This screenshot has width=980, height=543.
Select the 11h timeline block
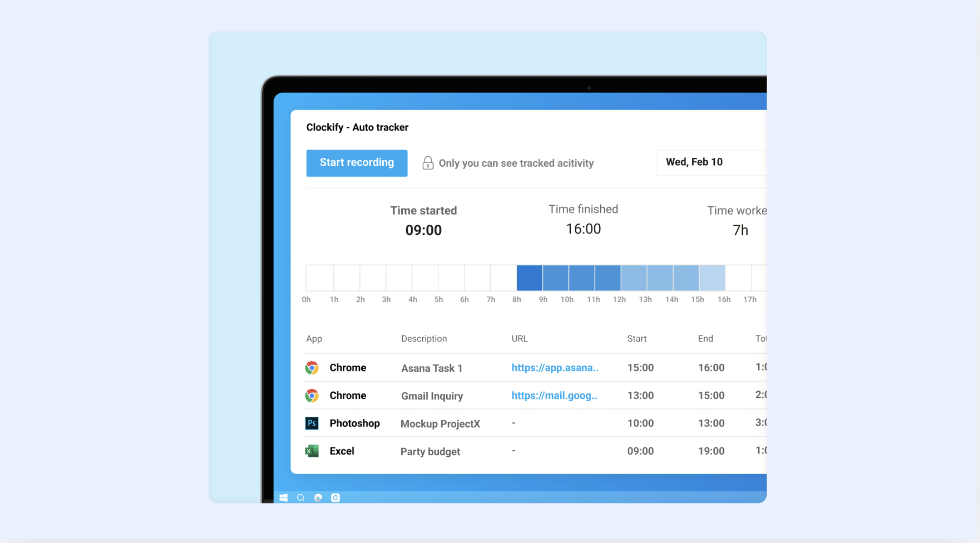click(608, 278)
